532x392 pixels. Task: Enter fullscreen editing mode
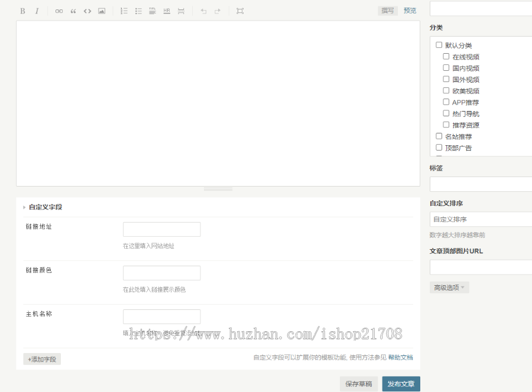(x=240, y=11)
